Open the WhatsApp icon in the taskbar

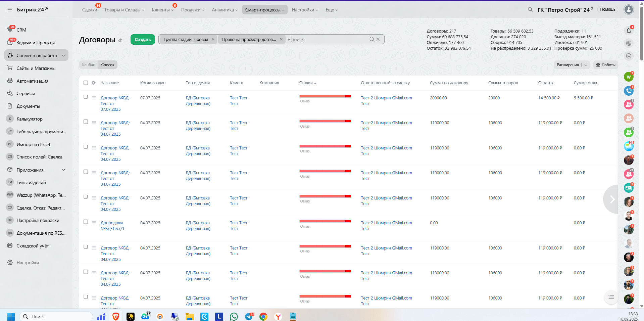[x=234, y=316]
